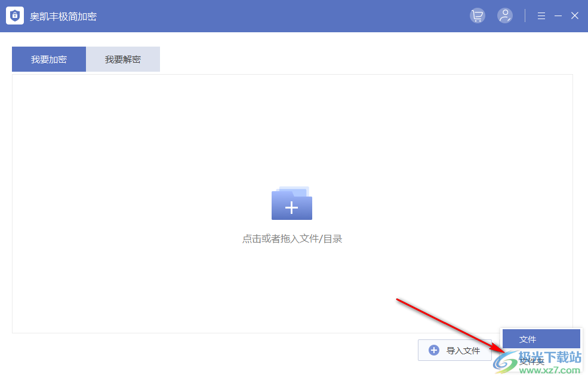
Task: Open the user account profile icon
Action: [x=505, y=16]
